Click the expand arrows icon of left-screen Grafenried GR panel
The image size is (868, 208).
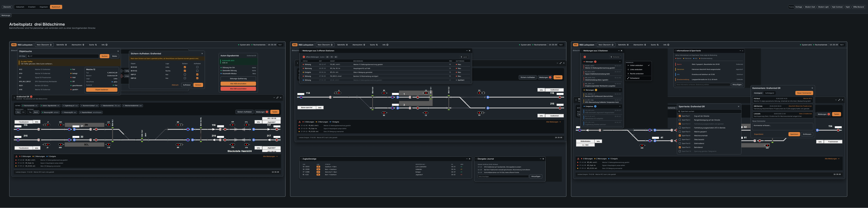[277, 98]
